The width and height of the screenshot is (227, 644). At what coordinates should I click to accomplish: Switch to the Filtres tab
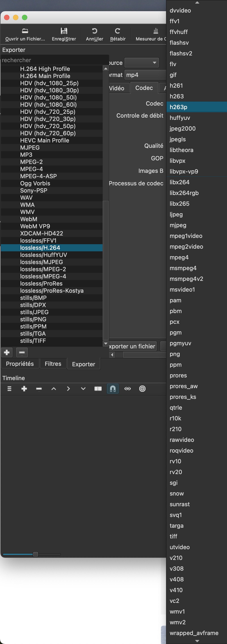pyautogui.click(x=53, y=364)
